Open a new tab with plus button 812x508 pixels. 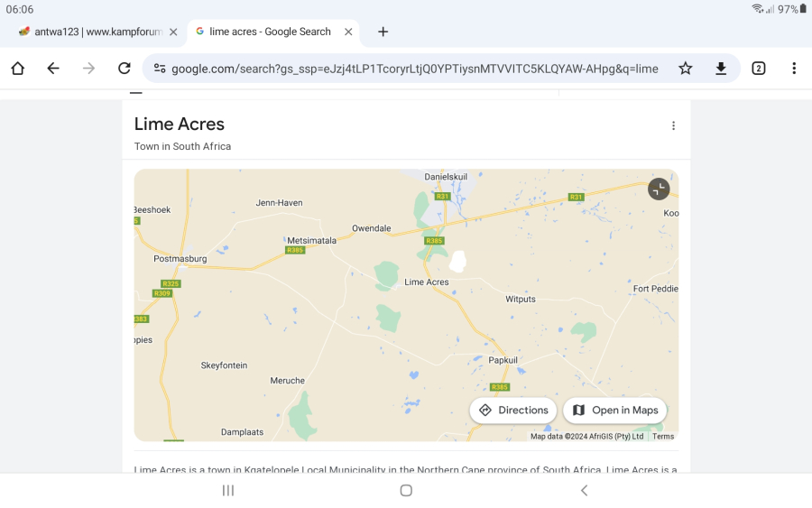(383, 32)
